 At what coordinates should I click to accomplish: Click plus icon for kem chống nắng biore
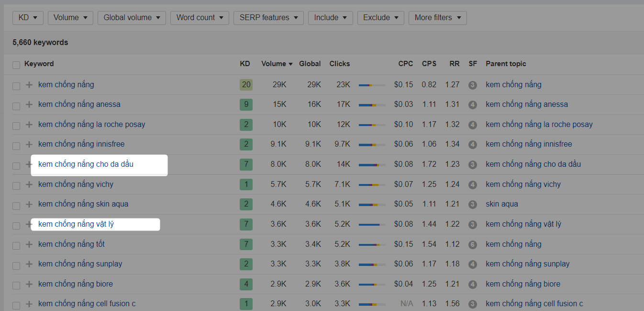[x=29, y=284]
